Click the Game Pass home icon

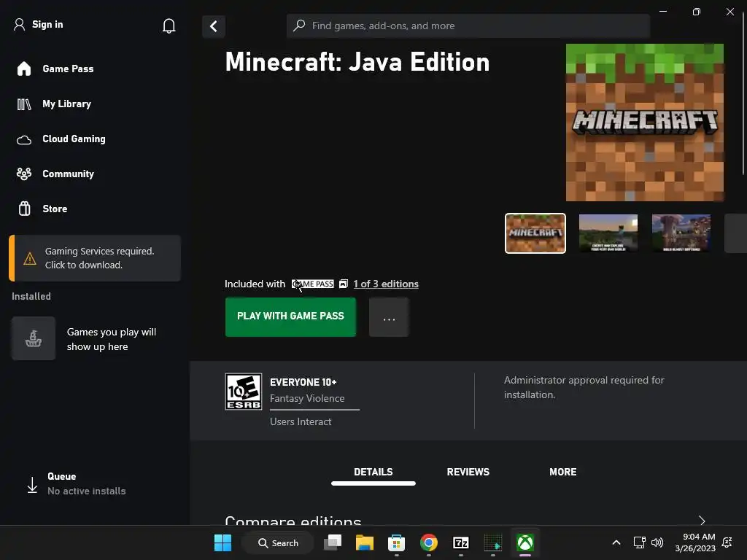pyautogui.click(x=24, y=69)
